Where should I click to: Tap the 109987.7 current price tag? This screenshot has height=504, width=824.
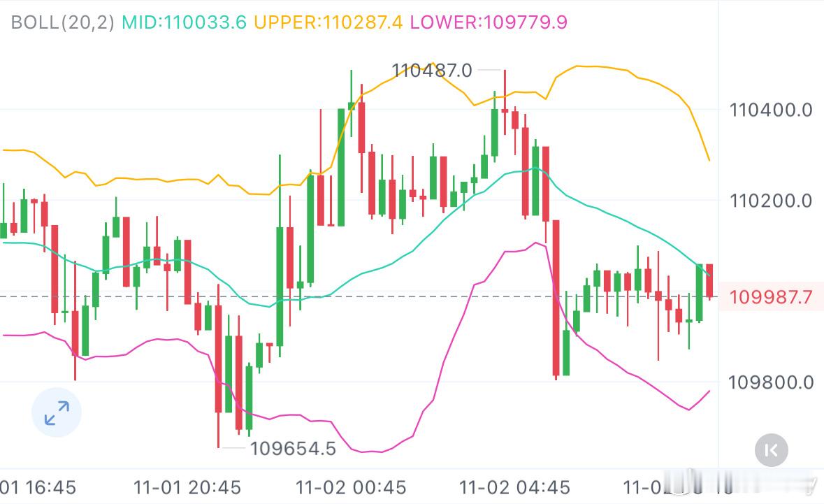pyautogui.click(x=771, y=297)
